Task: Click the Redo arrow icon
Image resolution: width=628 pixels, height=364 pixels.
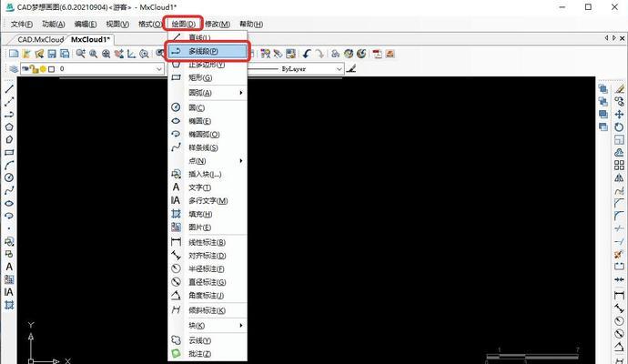Action: 319,54
